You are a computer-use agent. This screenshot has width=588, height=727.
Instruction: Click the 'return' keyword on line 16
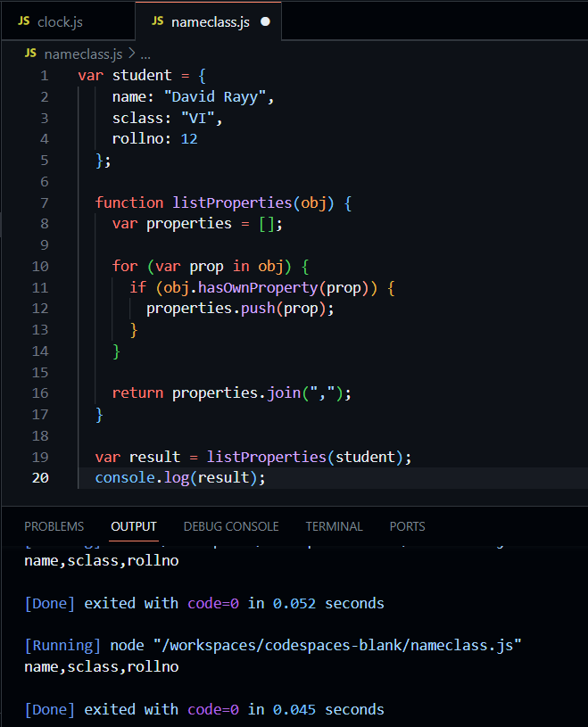(137, 393)
